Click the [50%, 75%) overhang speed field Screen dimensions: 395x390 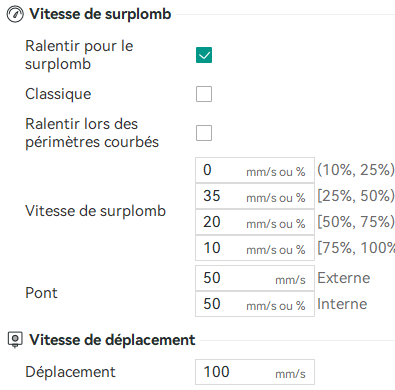click(255, 222)
